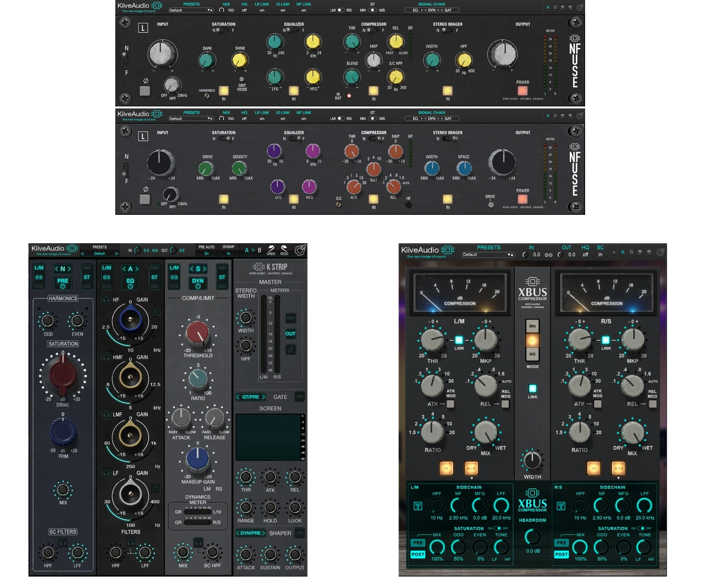Select SAT in top NFuse signal chain
Screen dimensions: 701x588
point(448,10)
